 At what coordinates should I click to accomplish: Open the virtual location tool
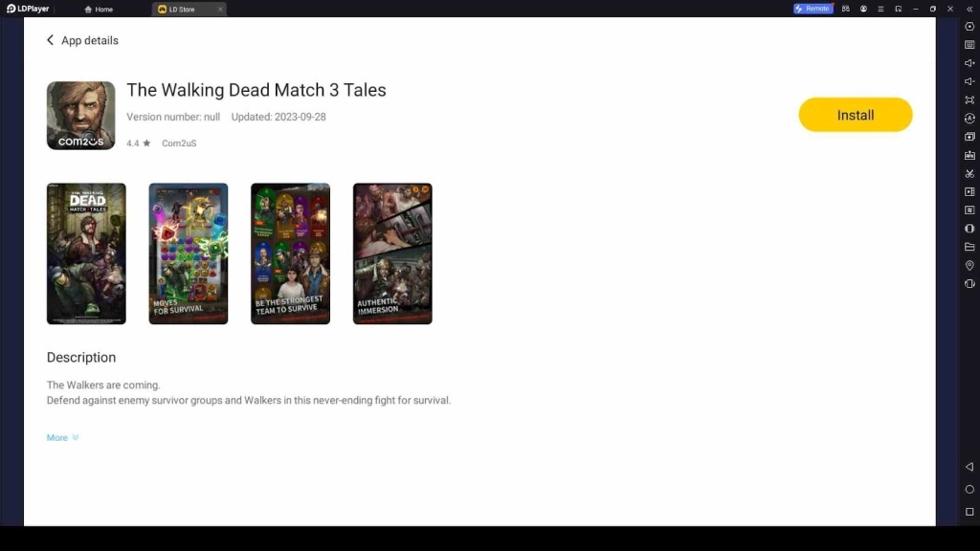pyautogui.click(x=969, y=265)
